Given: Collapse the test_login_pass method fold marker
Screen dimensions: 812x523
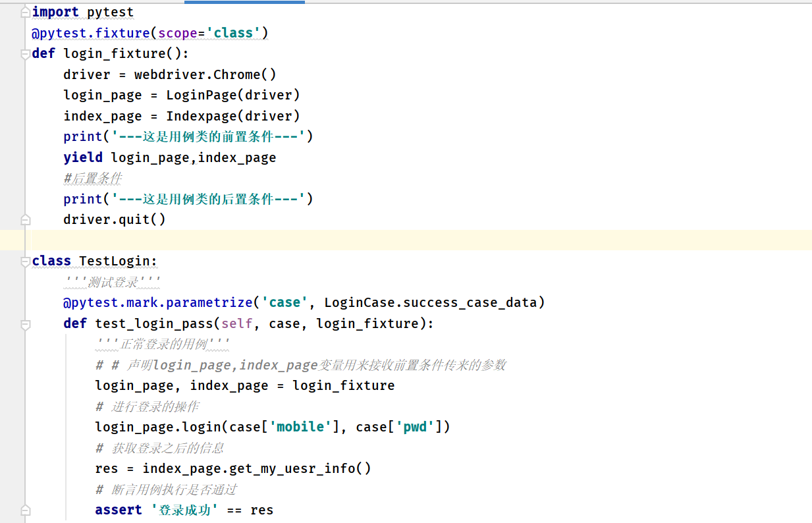Looking at the screenshot, I should [24, 323].
